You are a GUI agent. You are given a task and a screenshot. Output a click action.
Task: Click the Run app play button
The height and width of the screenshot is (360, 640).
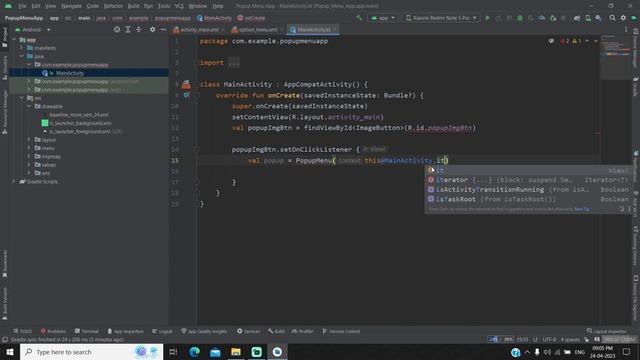pyautogui.click(x=487, y=18)
